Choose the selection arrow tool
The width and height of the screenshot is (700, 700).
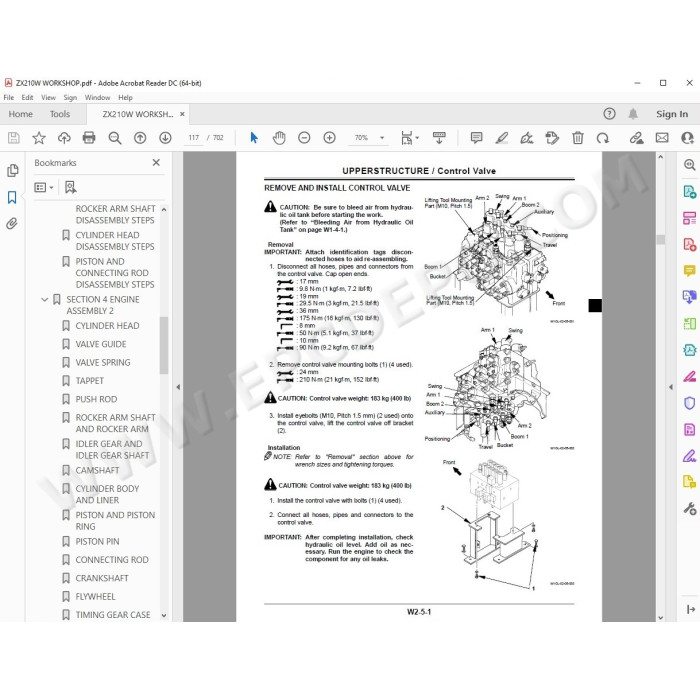pos(254,138)
